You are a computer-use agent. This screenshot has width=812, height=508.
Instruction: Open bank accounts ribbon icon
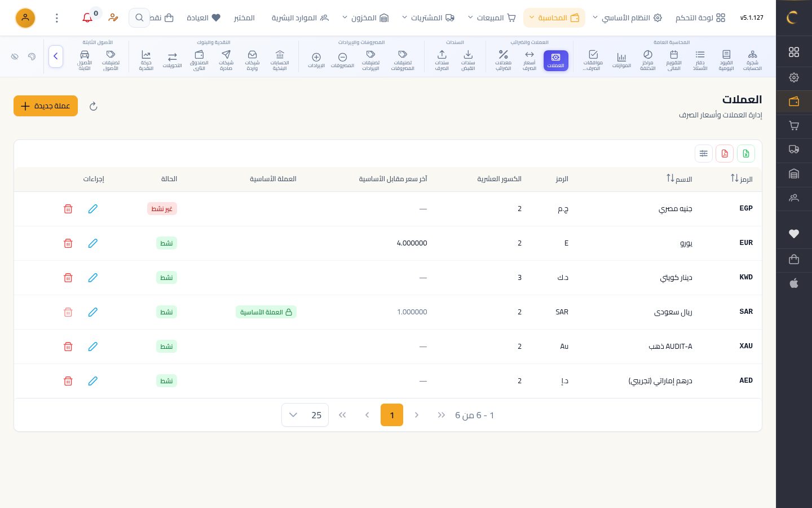[280, 60]
